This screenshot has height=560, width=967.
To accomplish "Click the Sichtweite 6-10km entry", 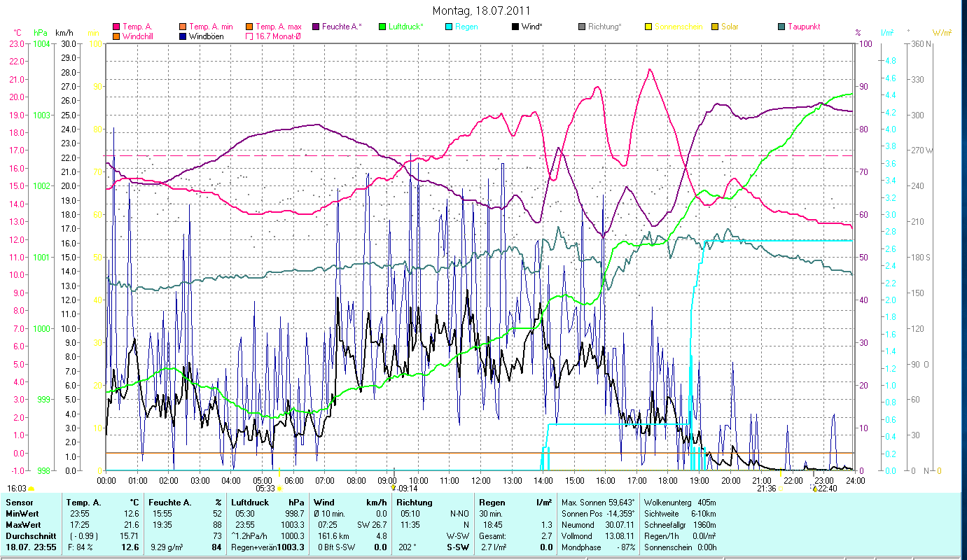I will [679, 513].
